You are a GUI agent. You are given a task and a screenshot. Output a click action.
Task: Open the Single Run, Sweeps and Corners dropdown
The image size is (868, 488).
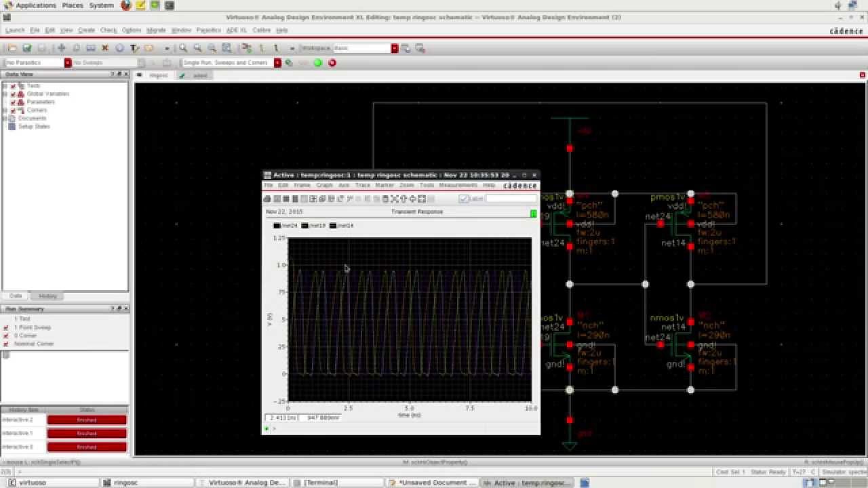click(277, 62)
